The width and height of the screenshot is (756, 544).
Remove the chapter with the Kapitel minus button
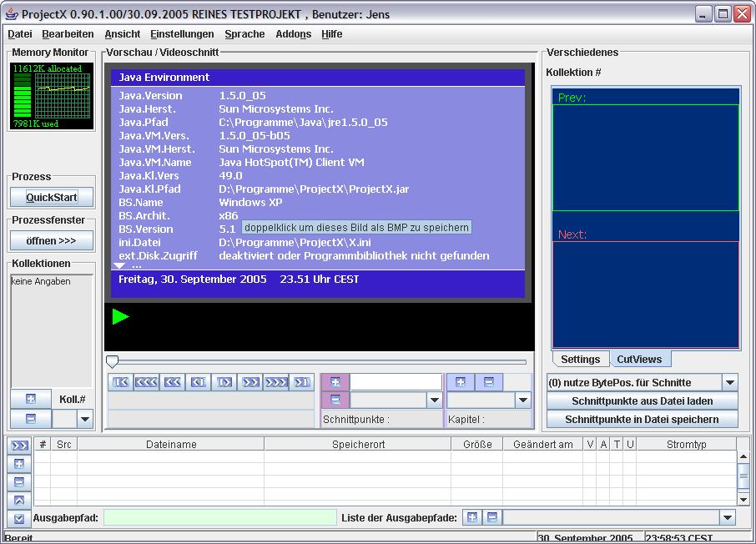tap(488, 382)
